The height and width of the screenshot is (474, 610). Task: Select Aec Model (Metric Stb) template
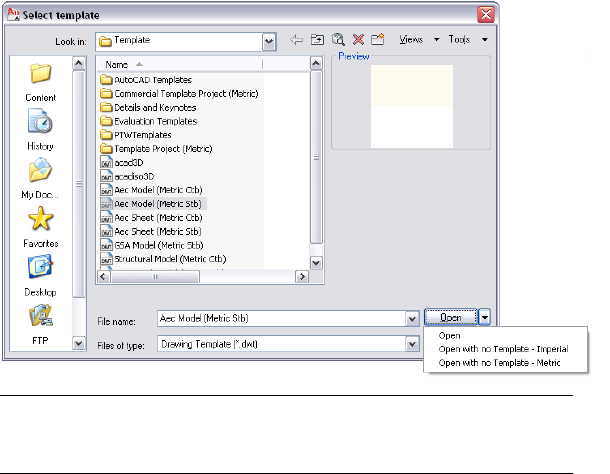[151, 204]
